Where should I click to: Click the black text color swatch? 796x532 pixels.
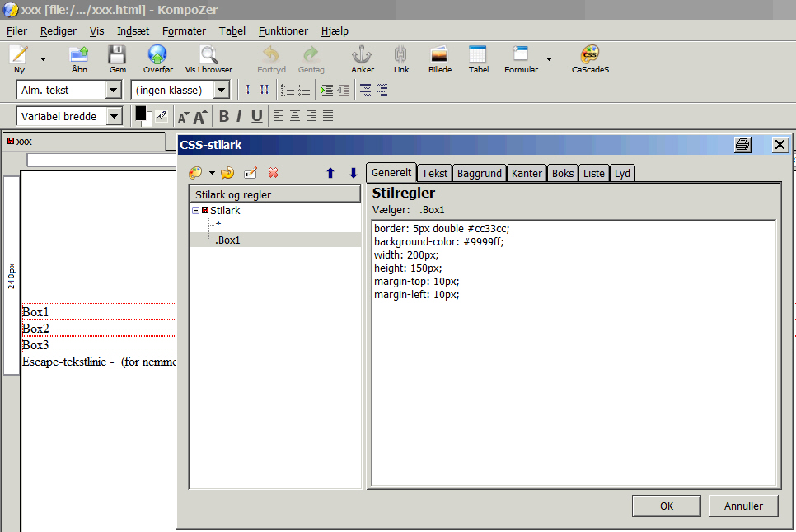click(x=140, y=114)
